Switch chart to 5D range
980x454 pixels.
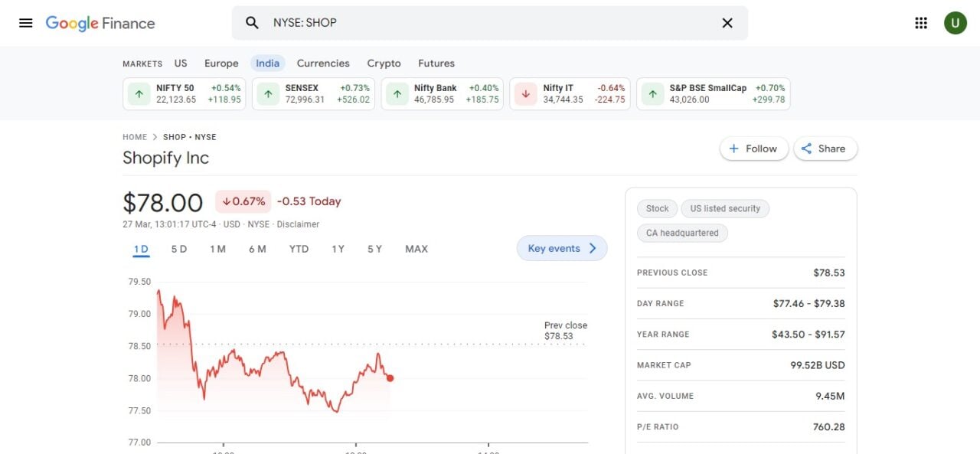179,249
